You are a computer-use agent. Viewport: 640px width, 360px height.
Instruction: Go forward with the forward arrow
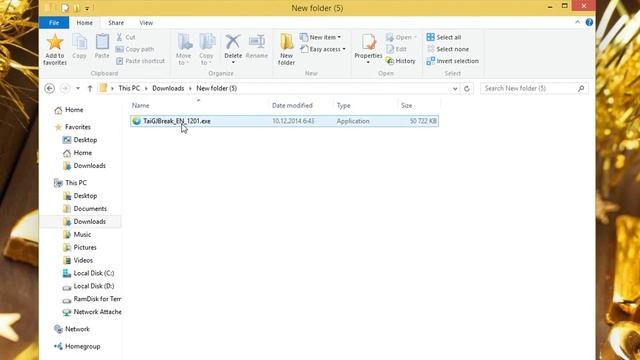64,88
